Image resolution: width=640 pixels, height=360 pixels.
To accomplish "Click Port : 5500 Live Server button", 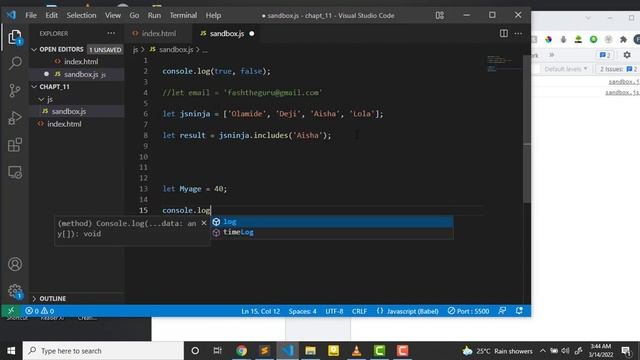I will coord(468,311).
